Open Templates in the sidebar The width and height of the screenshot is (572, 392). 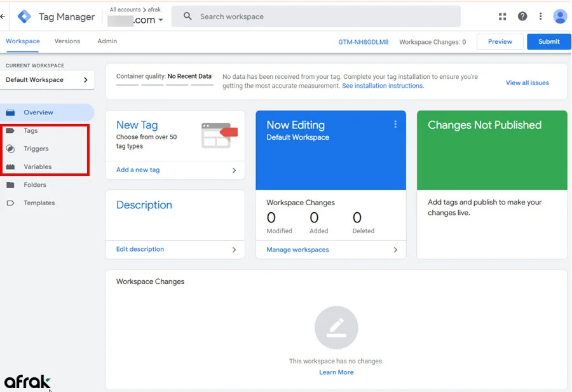39,203
